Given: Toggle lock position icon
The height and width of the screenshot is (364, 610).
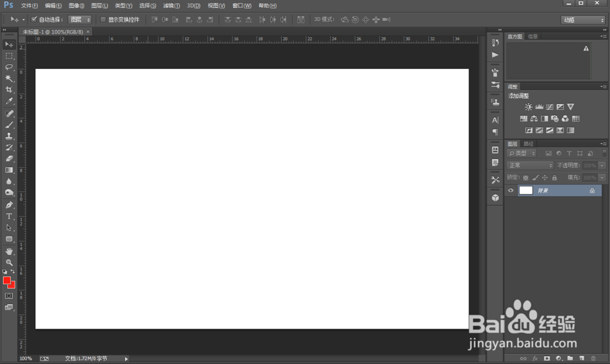Looking at the screenshot, I should pyautogui.click(x=545, y=177).
